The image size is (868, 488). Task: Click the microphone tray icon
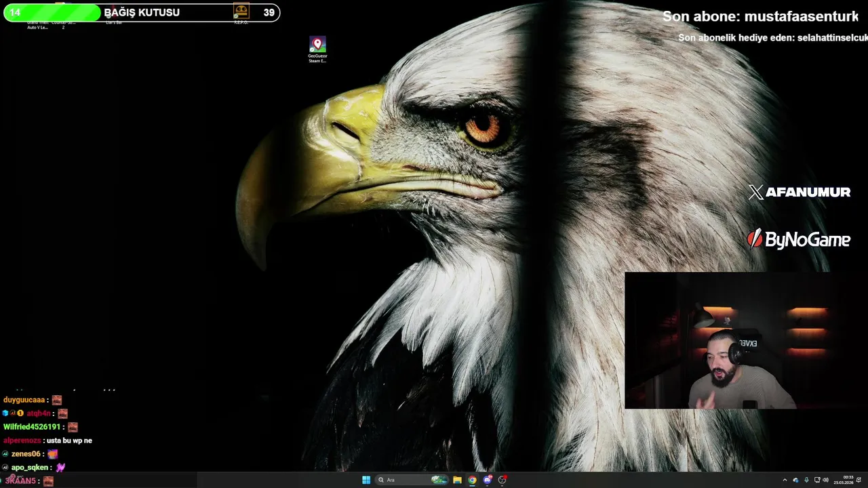pyautogui.click(x=806, y=480)
